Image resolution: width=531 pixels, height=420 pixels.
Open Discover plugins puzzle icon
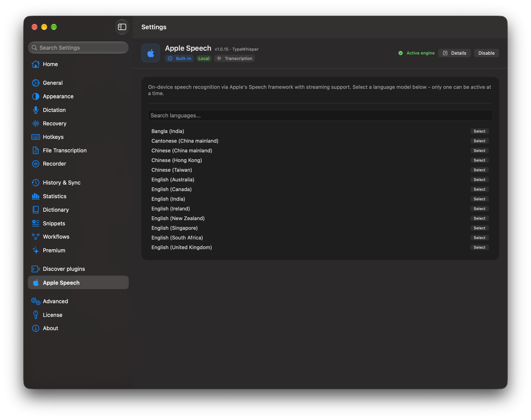pos(36,269)
